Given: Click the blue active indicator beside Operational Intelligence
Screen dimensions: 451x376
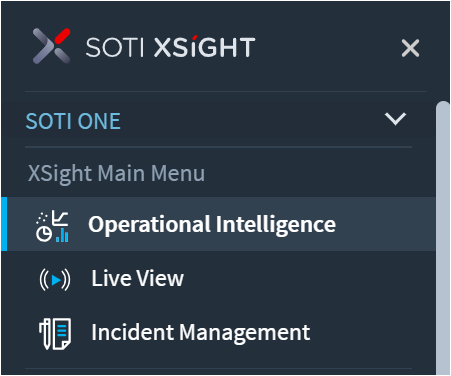Looking at the screenshot, I should (4, 224).
